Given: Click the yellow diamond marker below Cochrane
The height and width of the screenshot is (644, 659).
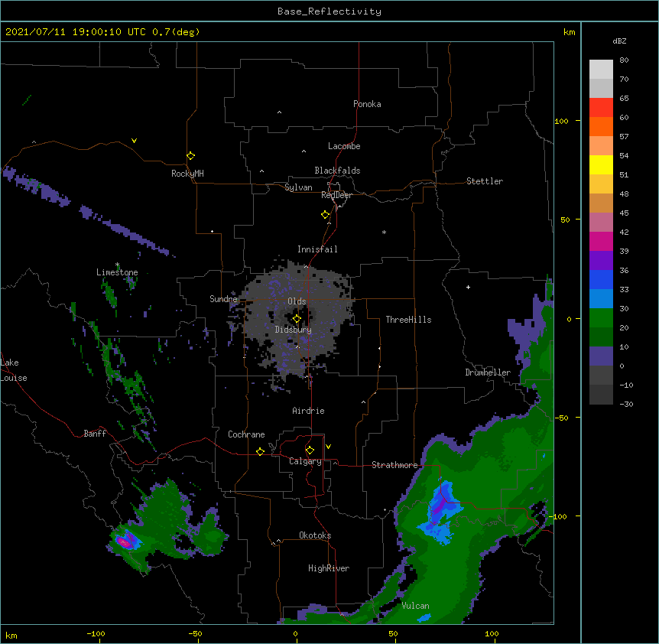Looking at the screenshot, I should pos(260,451).
